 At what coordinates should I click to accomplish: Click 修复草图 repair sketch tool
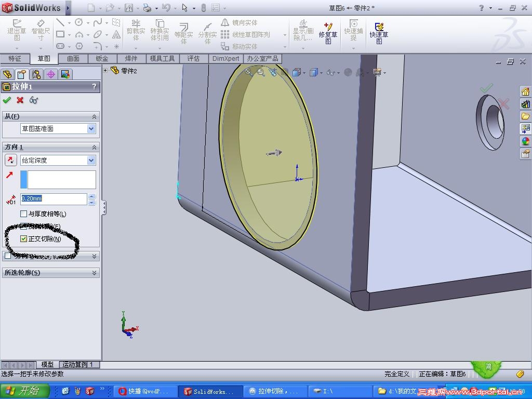(x=328, y=33)
